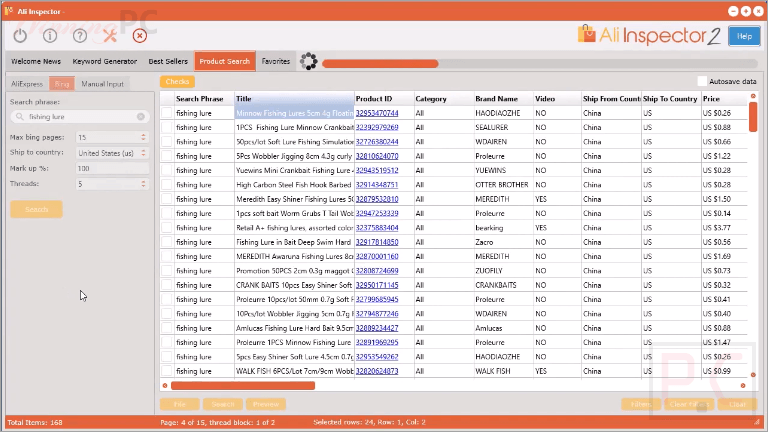Open product ID 32953470744 link
The width and height of the screenshot is (768, 432).
(x=377, y=113)
